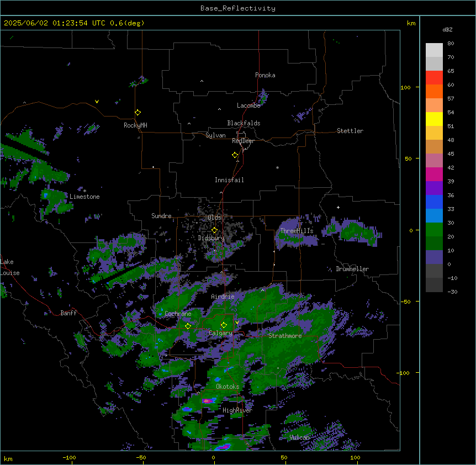Pick the 54-51 dBZ yellow legend swatch
This screenshot has height=465, width=476.
434,119
